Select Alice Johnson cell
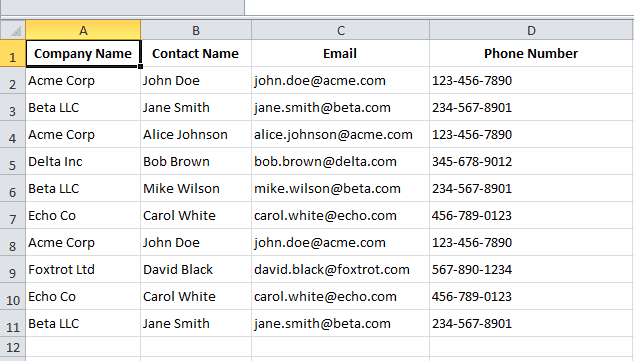Screen dimensions: 634x361 (196, 135)
